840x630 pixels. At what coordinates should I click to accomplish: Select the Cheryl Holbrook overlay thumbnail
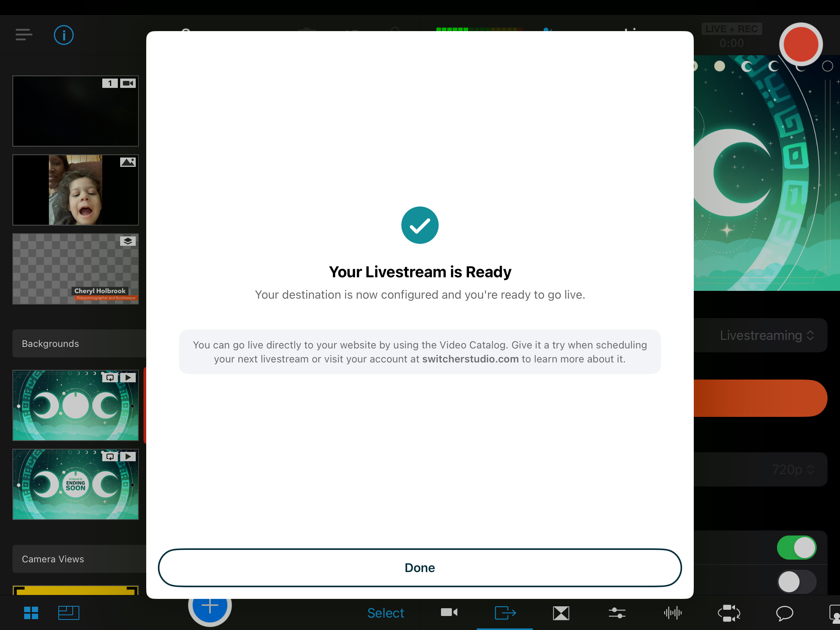tap(75, 269)
